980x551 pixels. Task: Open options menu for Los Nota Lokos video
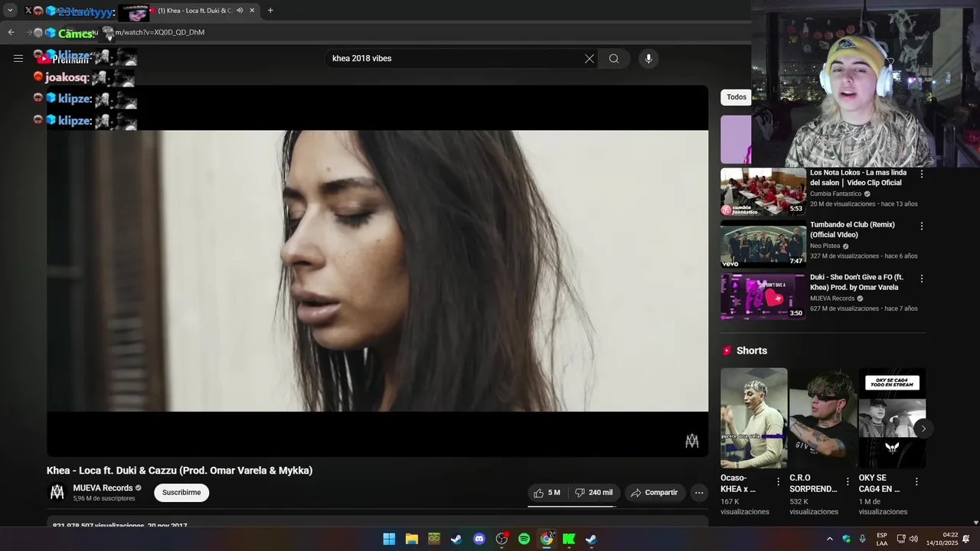coord(922,174)
